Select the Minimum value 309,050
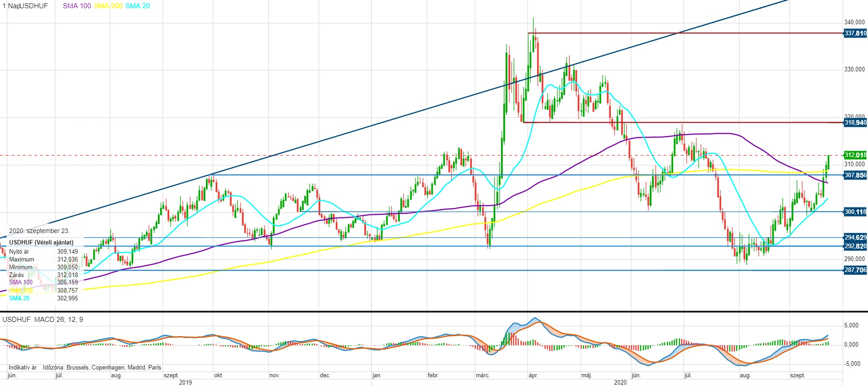The height and width of the screenshot is (386, 868). [68, 267]
